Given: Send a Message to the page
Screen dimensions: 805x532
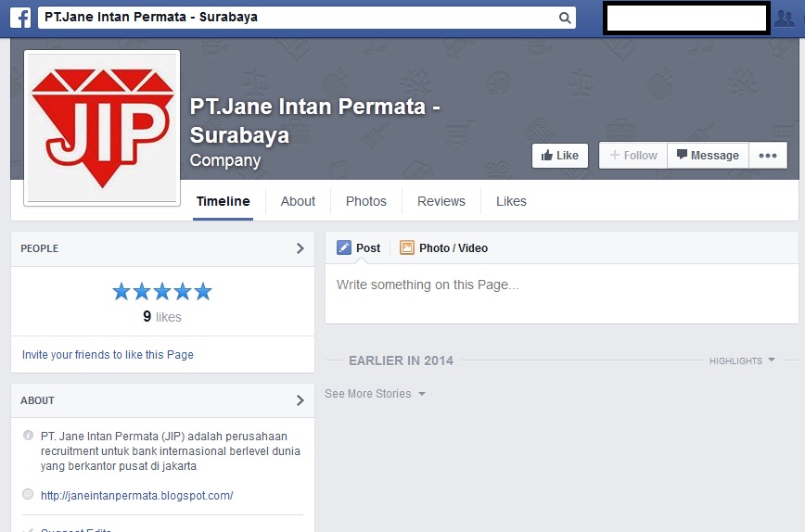Looking at the screenshot, I should pyautogui.click(x=708, y=156).
